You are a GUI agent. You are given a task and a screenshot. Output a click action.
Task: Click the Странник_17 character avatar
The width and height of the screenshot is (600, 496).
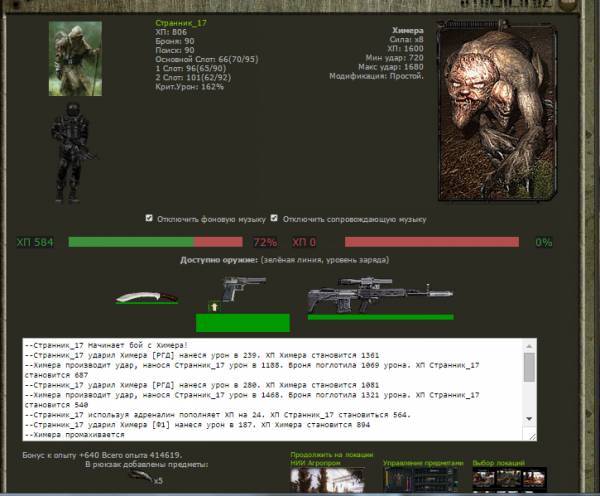point(76,59)
